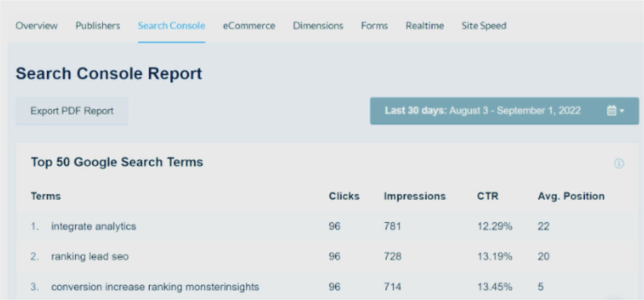This screenshot has height=300, width=644.
Task: Open the Publishers tab
Action: click(97, 26)
